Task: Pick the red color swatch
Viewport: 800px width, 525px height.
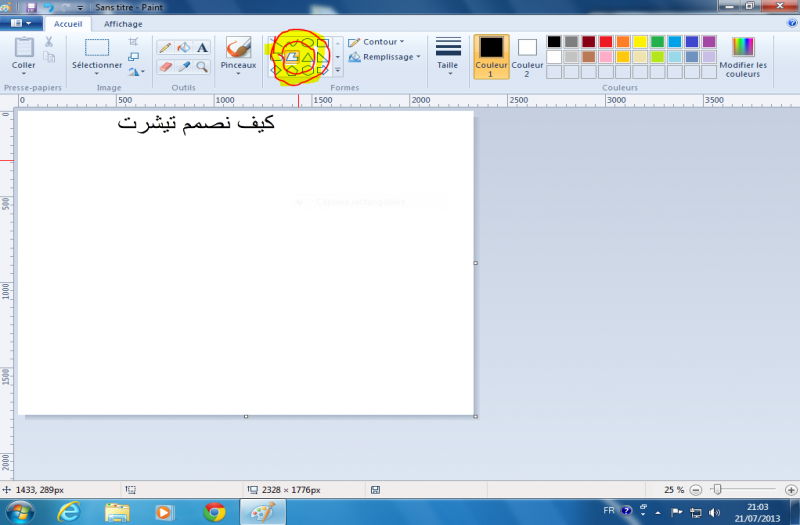Action: (x=606, y=42)
